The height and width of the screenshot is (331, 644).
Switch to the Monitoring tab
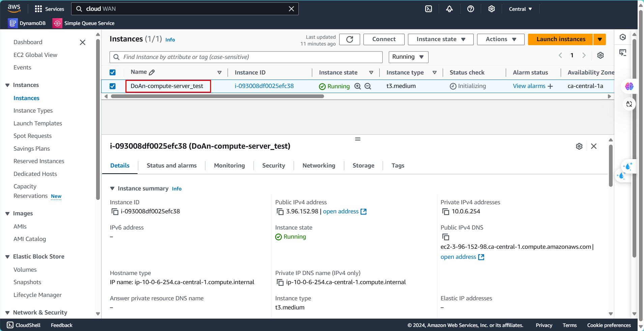click(229, 165)
